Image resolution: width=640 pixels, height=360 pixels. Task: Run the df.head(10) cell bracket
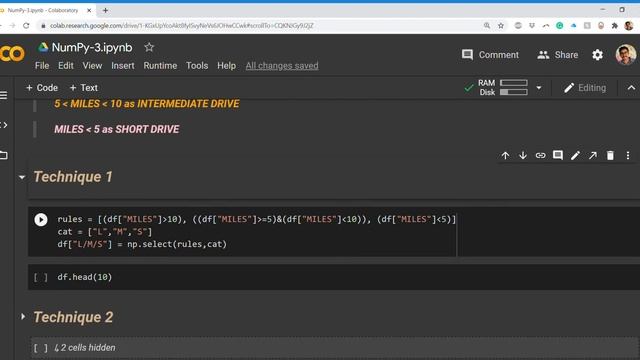40,278
